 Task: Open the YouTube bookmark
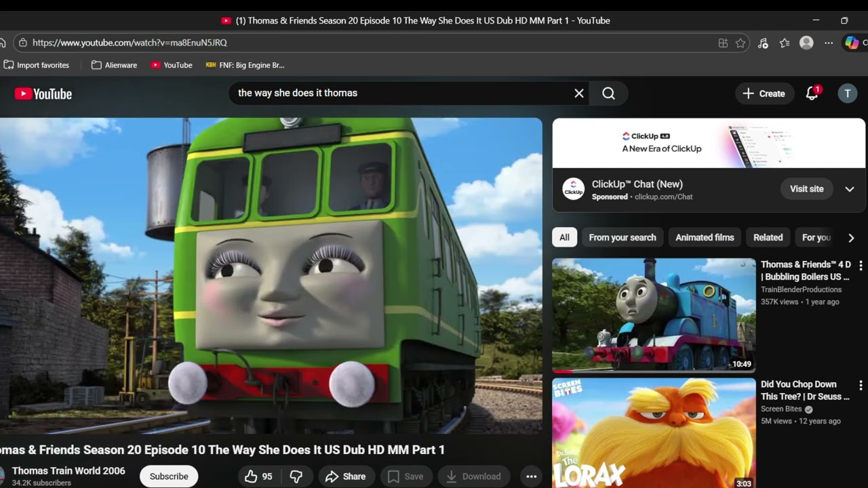(172, 65)
